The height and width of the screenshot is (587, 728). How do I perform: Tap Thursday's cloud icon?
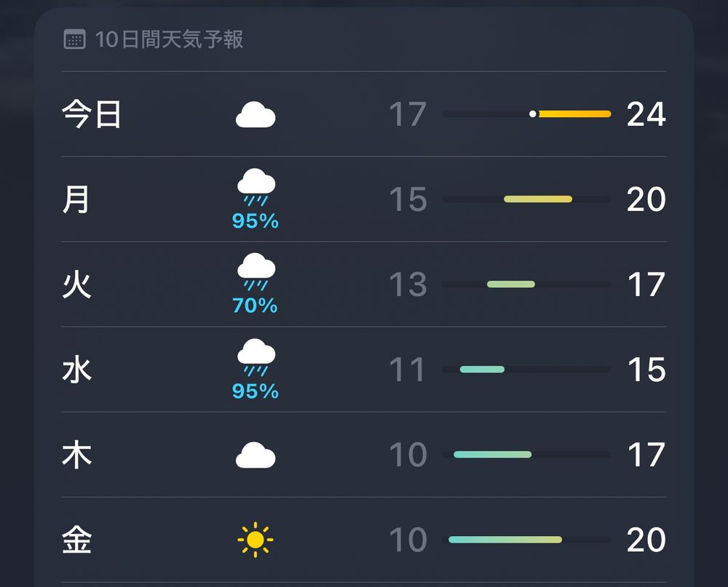(x=254, y=455)
